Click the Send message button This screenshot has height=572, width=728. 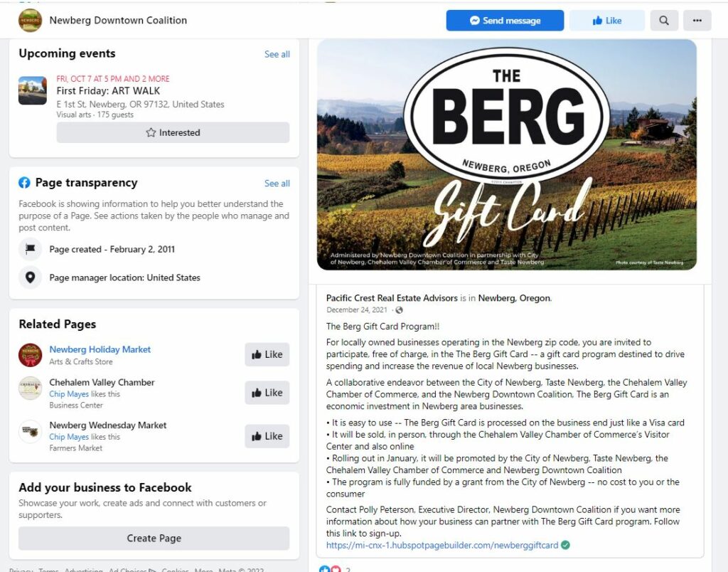[505, 21]
